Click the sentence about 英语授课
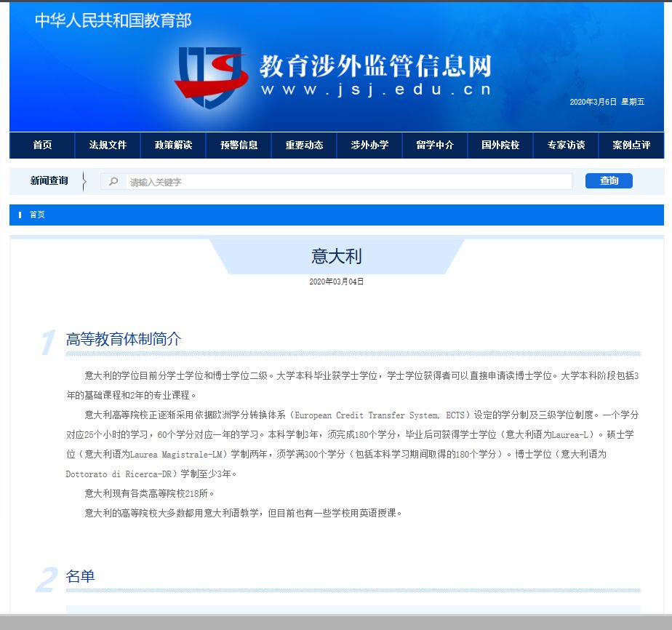672x630 pixels. click(x=243, y=513)
